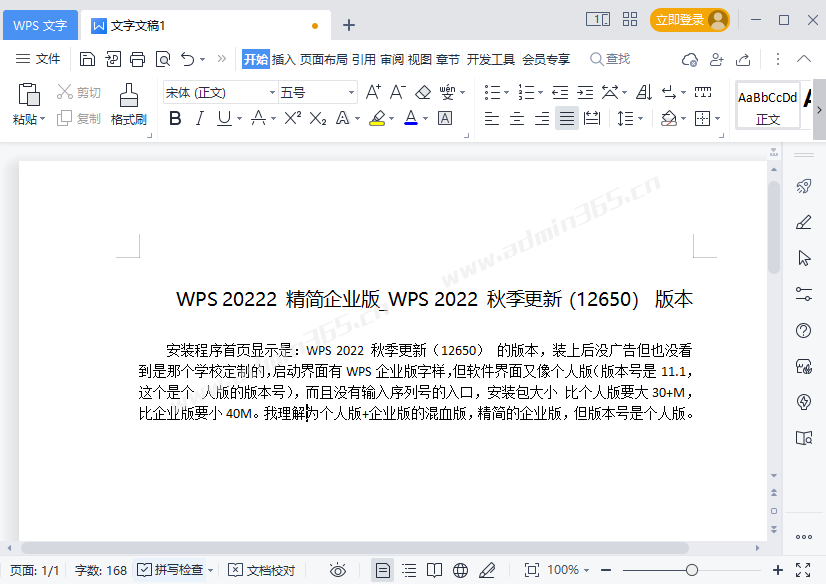Open the numbered list dropdown arrow
The width and height of the screenshot is (826, 584).
540,93
